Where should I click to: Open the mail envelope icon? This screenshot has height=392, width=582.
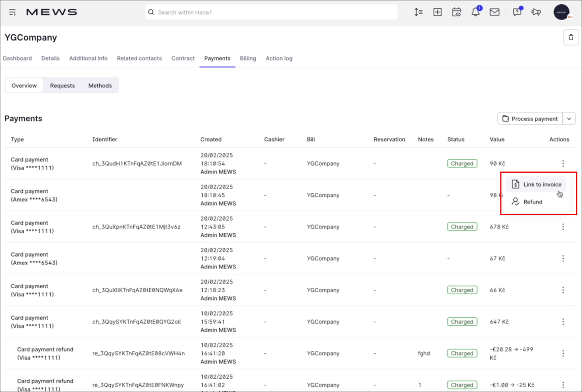point(494,12)
